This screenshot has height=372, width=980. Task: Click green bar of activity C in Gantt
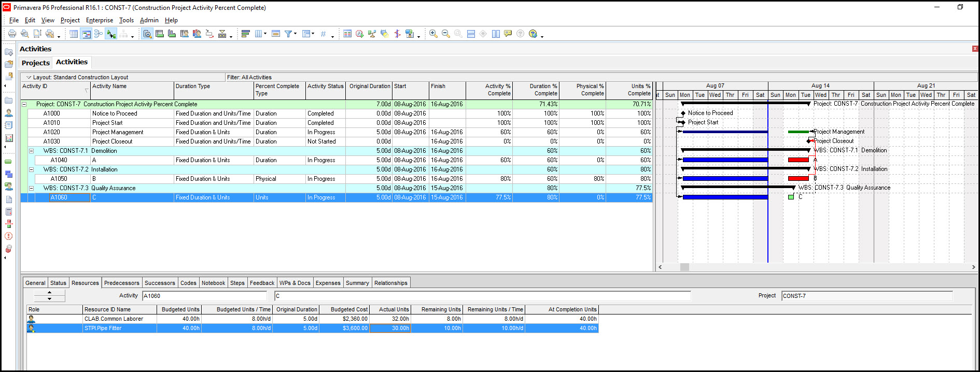pos(791,197)
